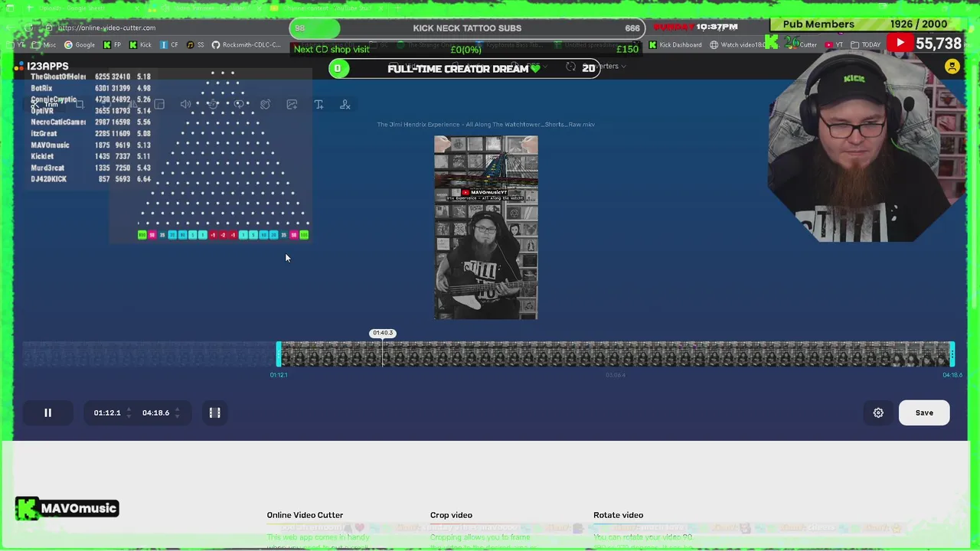Reload the page using the refresh icon
Viewport: 980px width, 551px height.
click(29, 28)
